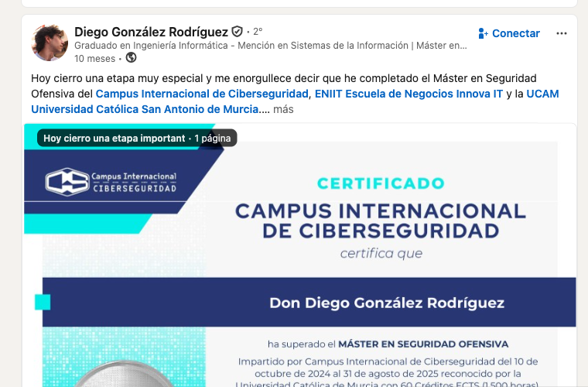Viewport: 588px width, 387px height.
Task: Expand the post text with más
Action: click(283, 109)
